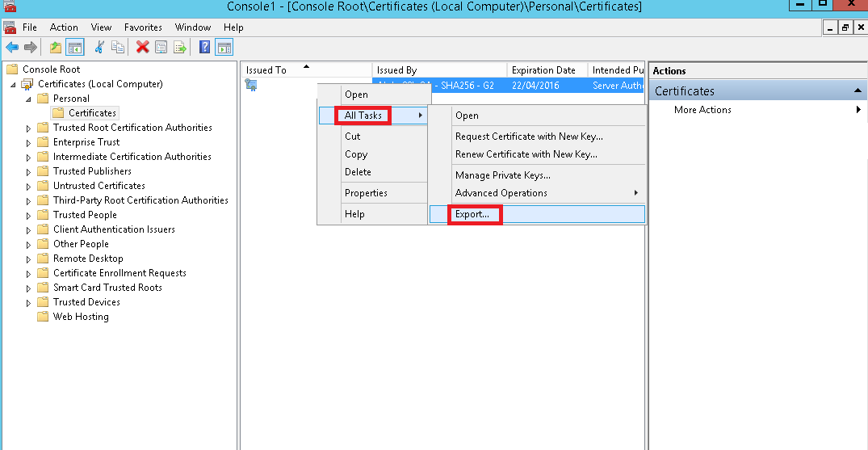Screen dimensions: 868x450
Task: Select the Web Hosting folder in tree
Action: coord(81,317)
